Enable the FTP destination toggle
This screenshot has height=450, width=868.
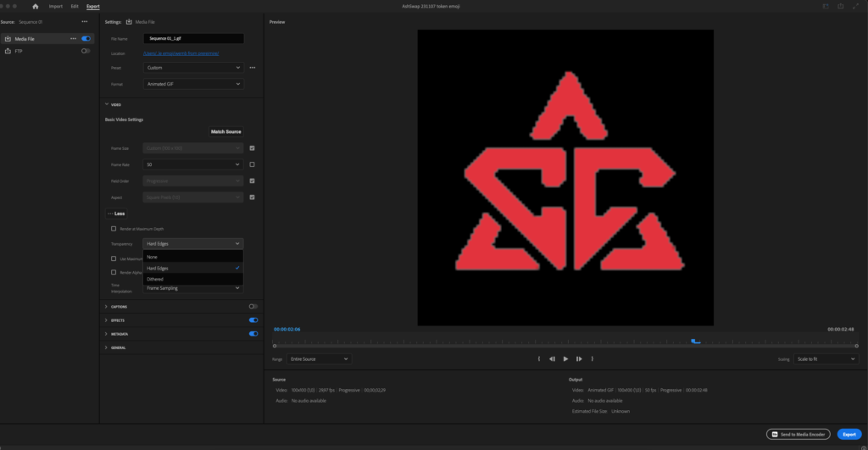86,51
